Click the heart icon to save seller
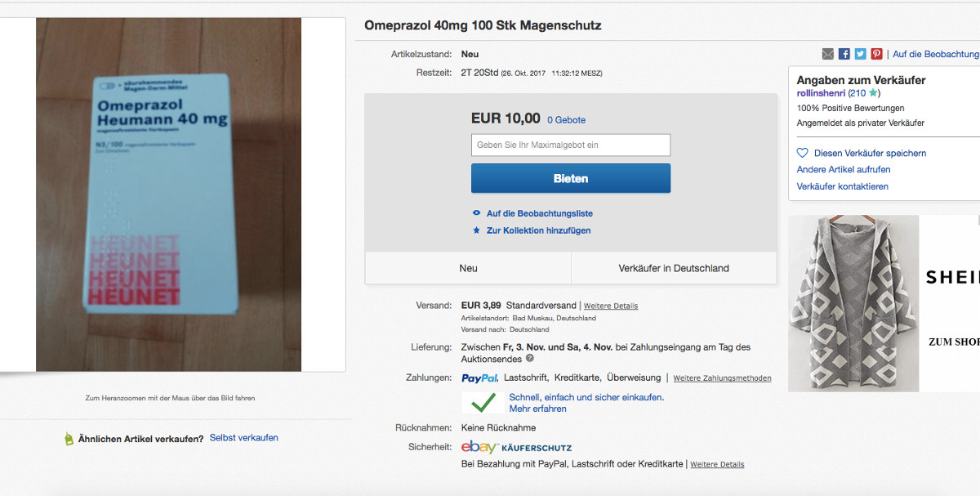 [802, 153]
